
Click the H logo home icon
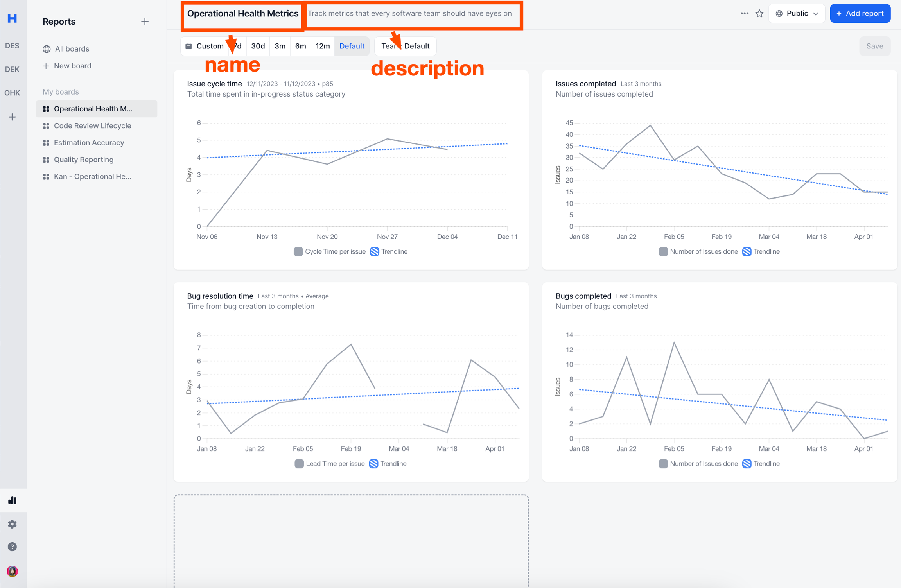13,18
